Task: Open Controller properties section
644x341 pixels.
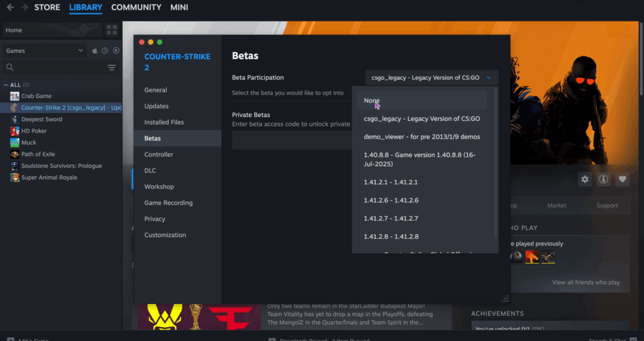Action: coord(177,155)
